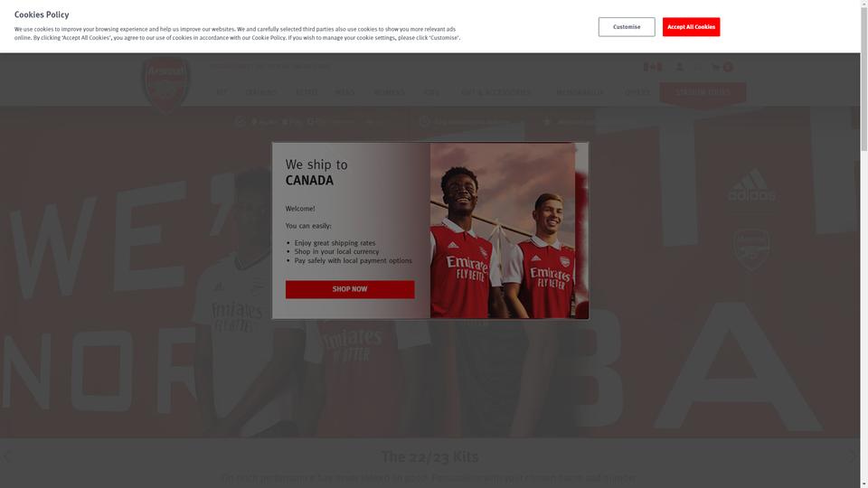
Task: Click the adidas logo on banner
Action: (751, 185)
